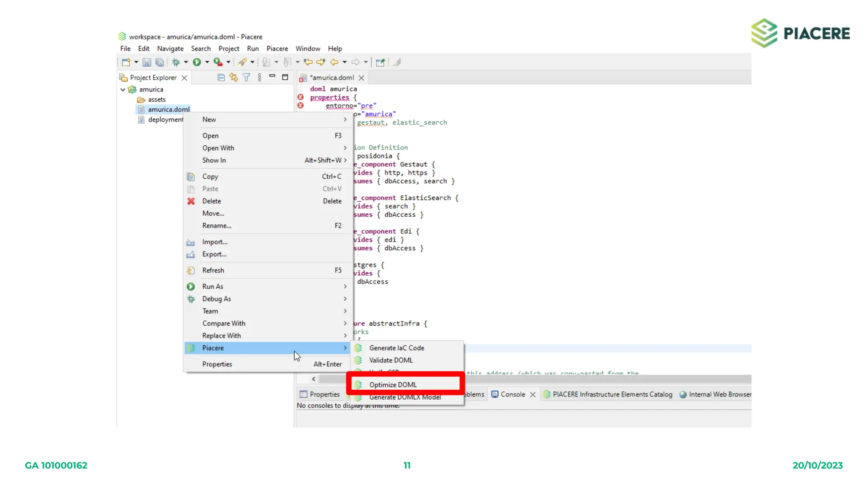The width and height of the screenshot is (868, 488).
Task: Select the assets folder in tree
Action: tap(156, 100)
